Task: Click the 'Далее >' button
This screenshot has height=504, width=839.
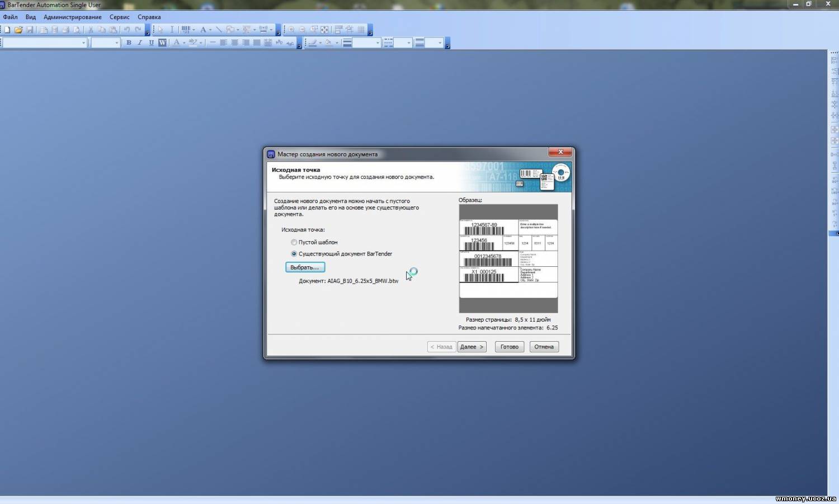Action: tap(472, 347)
